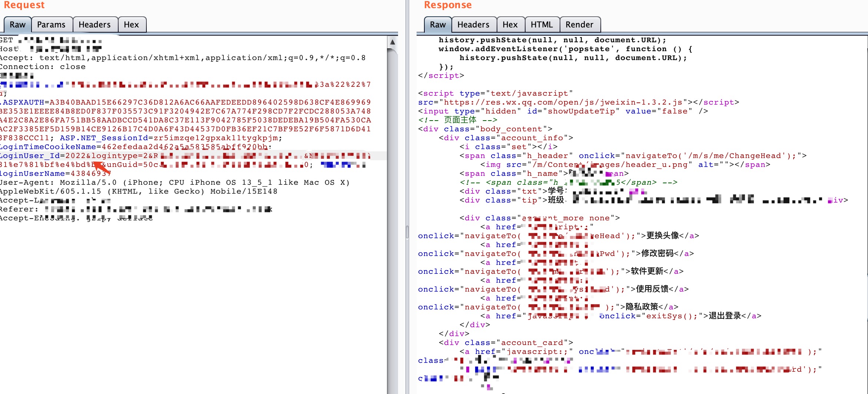
Task: Click the jweixin-1.3.2.js script src URL
Action: 563,102
